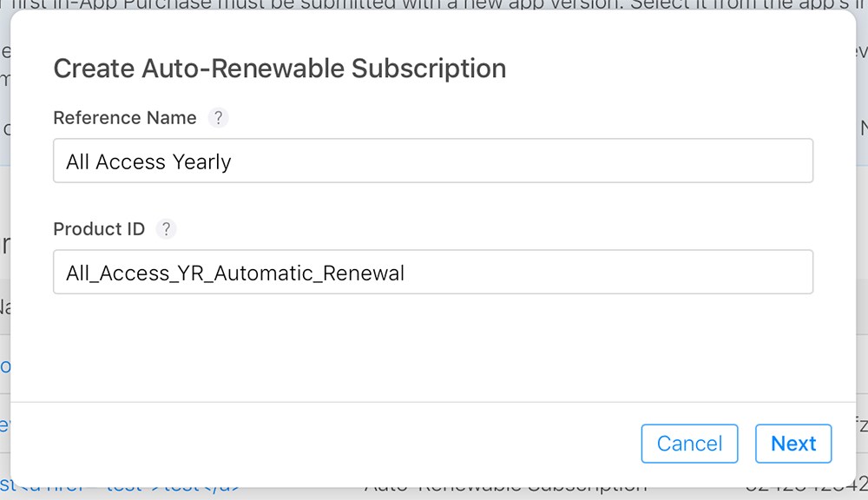868x500 pixels.
Task: Click the "Create Auto-Renewable Subscription" dialog title
Action: 279,69
